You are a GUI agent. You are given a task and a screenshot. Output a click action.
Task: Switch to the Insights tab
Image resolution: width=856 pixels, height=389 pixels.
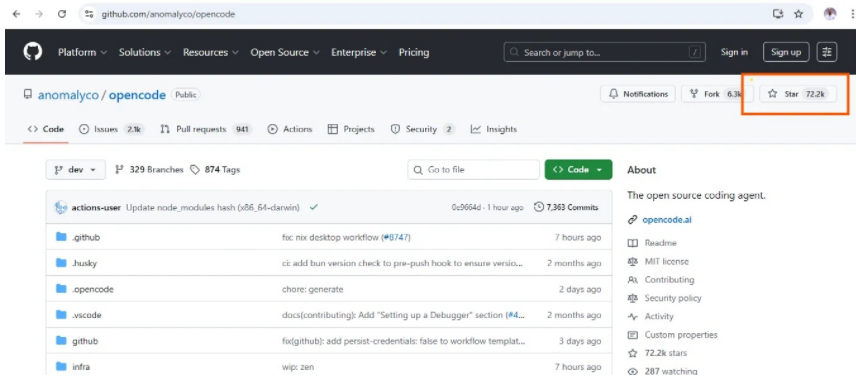(x=494, y=129)
